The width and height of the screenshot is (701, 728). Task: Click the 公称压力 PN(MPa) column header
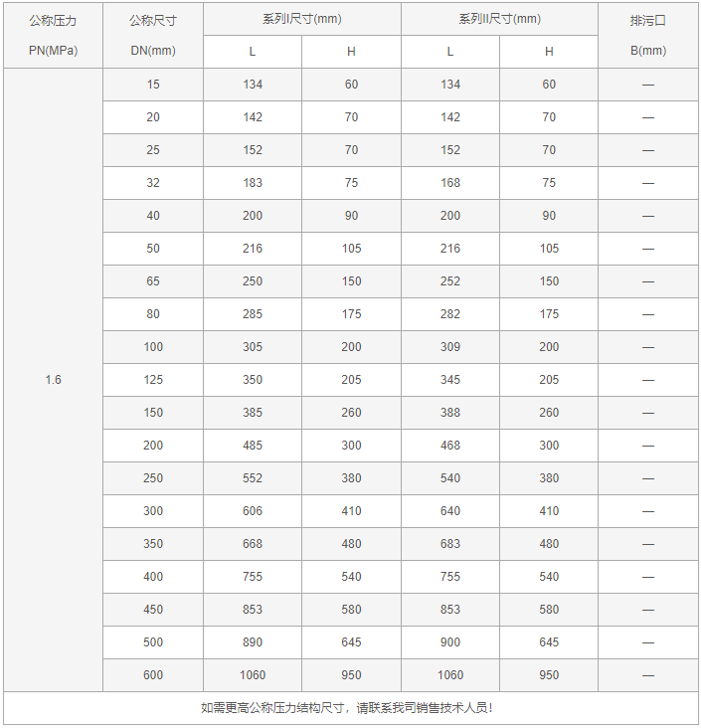click(x=53, y=35)
